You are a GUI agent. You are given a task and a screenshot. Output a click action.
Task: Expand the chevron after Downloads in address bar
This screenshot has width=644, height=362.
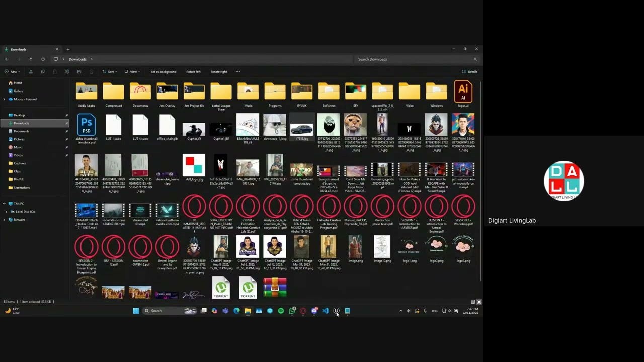91,59
